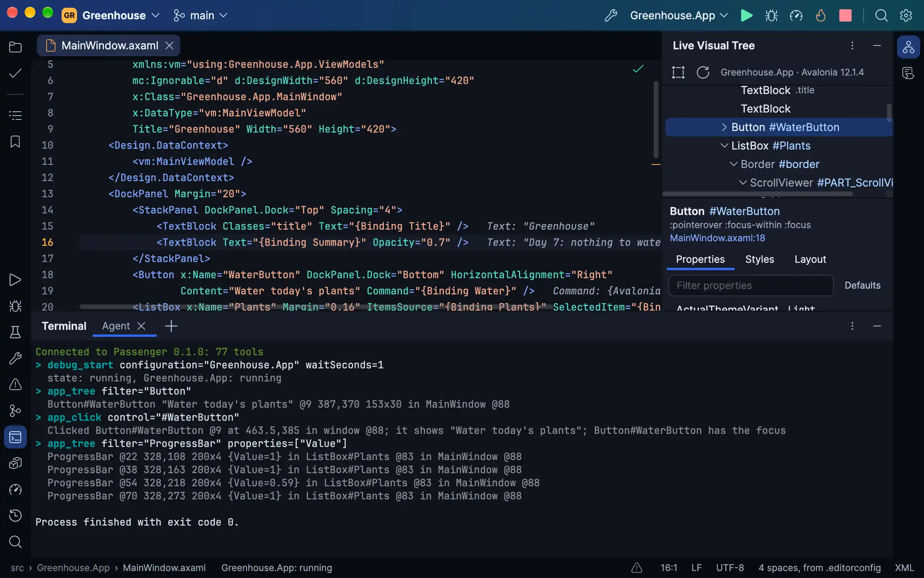
Task: Open the structure list icon in left sidebar
Action: coord(15,115)
